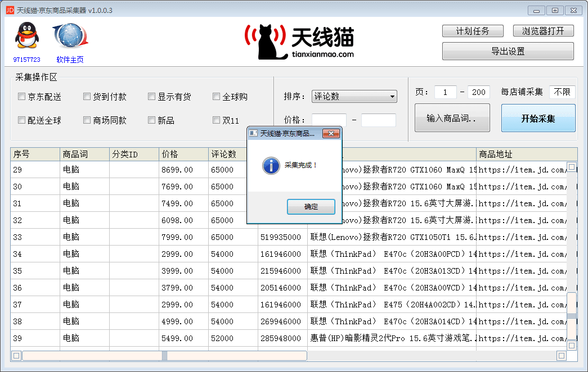Check the 商场同款 option

click(87, 120)
